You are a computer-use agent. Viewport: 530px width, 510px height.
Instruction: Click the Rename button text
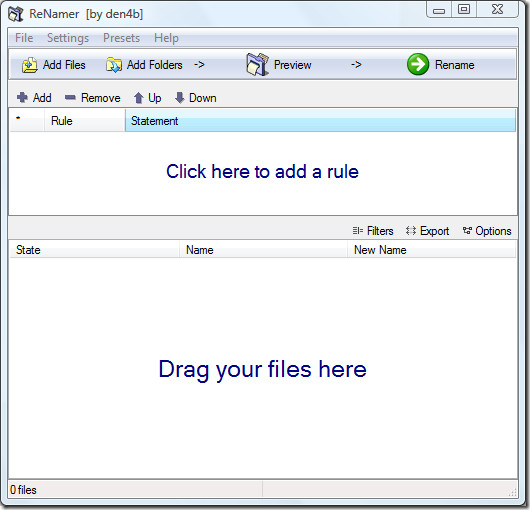pos(455,65)
